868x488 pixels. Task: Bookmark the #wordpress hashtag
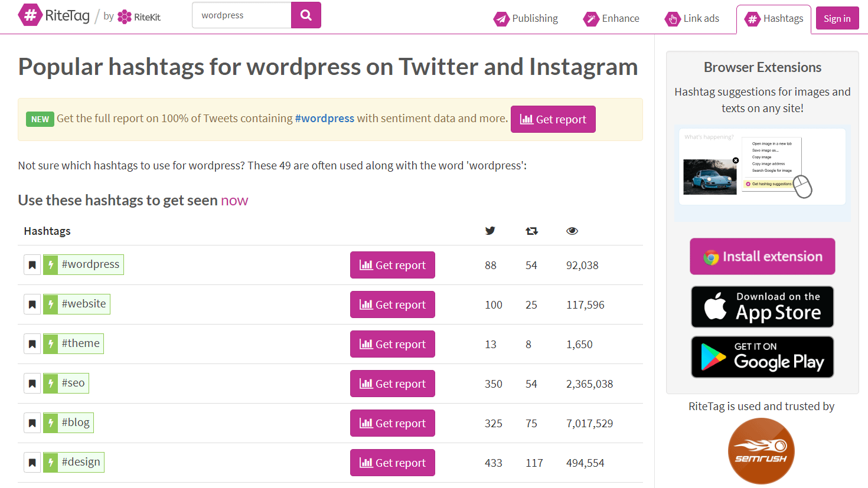(x=32, y=265)
